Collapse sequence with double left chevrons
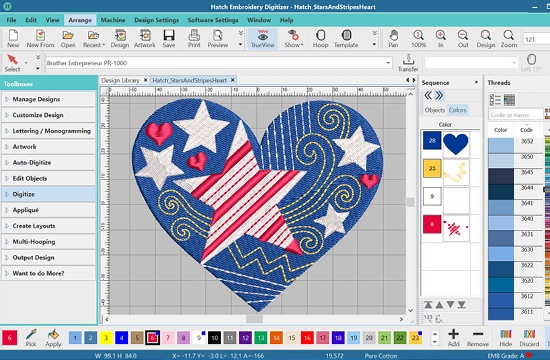The width and height of the screenshot is (550, 360). click(x=428, y=95)
